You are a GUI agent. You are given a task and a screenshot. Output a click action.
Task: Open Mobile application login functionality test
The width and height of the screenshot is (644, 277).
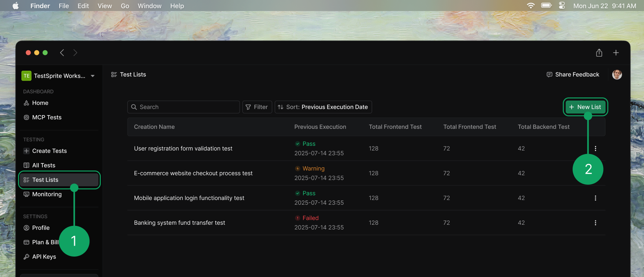tap(189, 198)
